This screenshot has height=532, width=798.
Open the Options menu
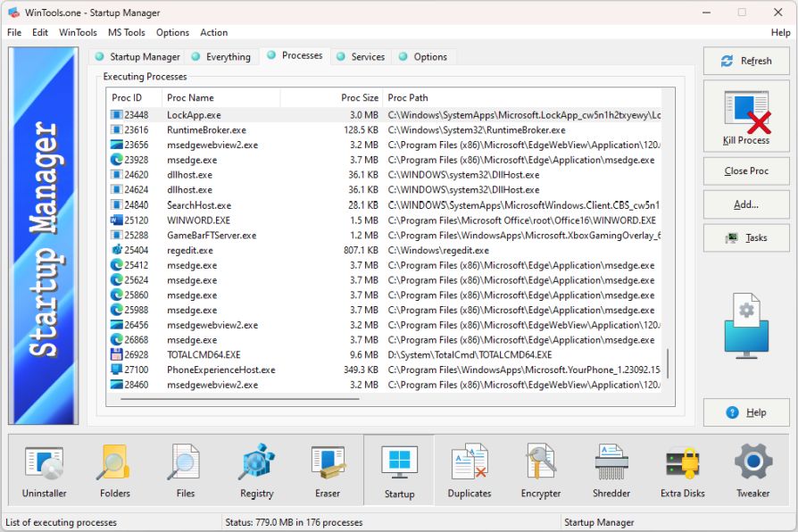coord(172,33)
